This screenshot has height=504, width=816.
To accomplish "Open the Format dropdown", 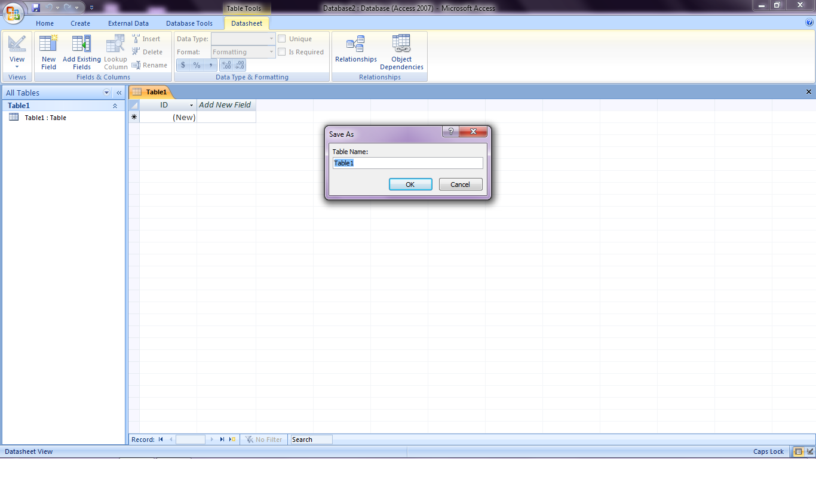I will click(270, 51).
